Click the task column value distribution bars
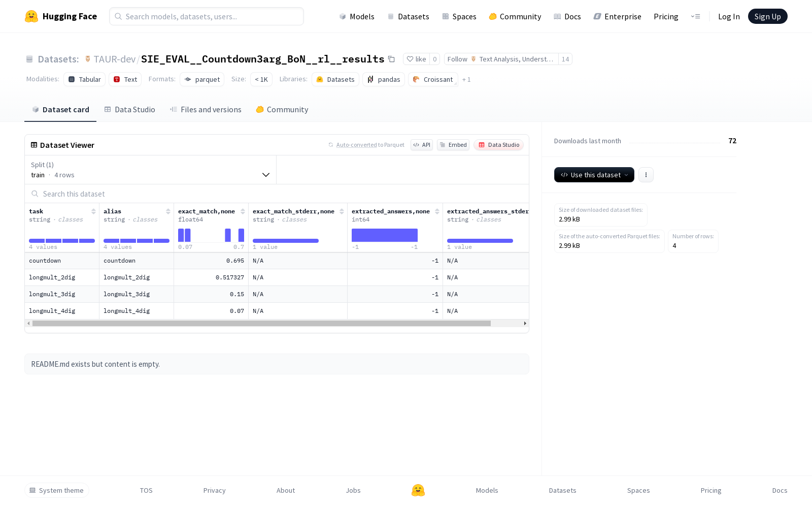 [62, 241]
